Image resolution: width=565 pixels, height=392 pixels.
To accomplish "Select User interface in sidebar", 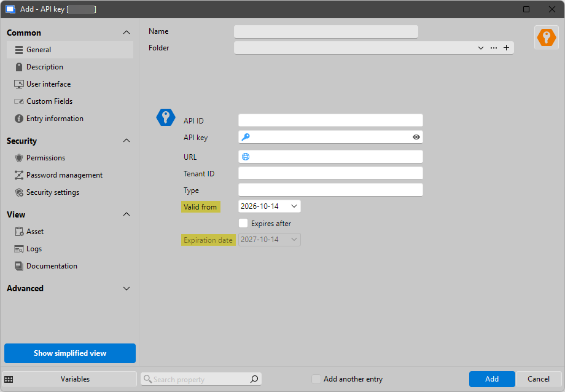I will [70, 84].
